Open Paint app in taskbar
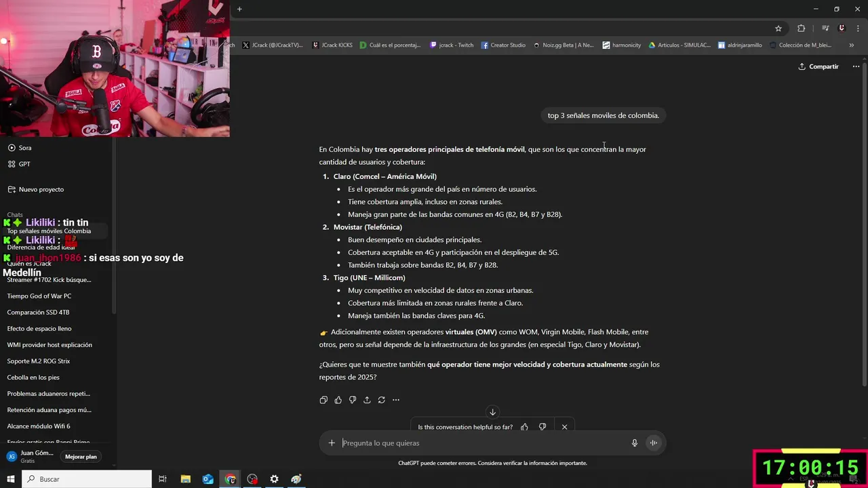Viewport: 868px width, 488px height. (x=296, y=479)
